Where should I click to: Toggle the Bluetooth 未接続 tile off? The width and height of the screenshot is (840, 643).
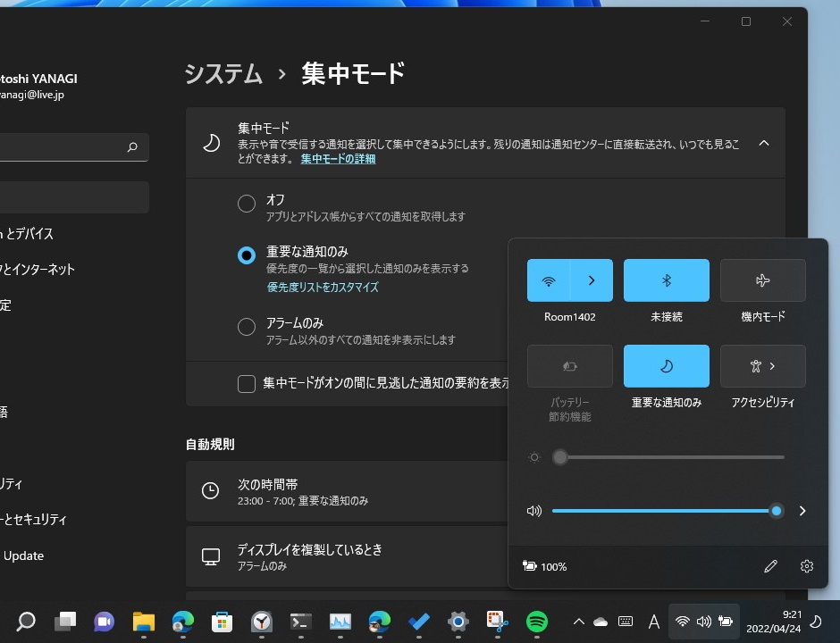(x=666, y=280)
